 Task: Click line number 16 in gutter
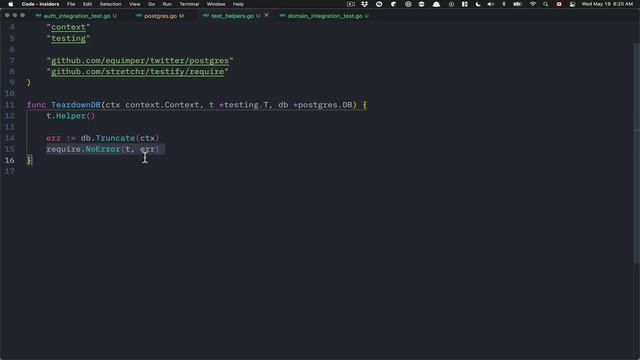pos(9,160)
